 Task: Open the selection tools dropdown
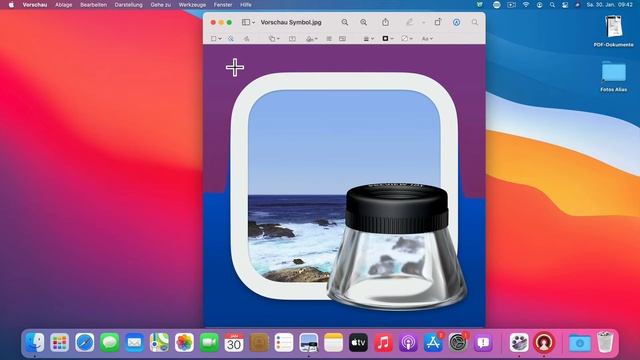[x=216, y=38]
